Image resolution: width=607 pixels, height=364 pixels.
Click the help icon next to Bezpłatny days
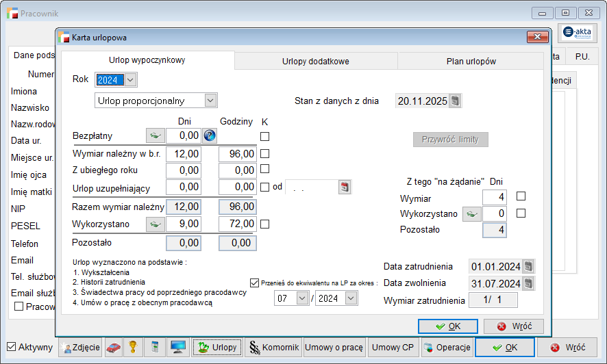point(210,135)
